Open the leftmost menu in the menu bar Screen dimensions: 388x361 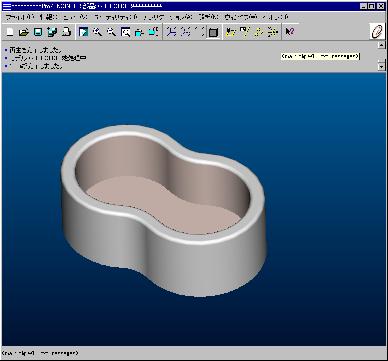pos(20,17)
